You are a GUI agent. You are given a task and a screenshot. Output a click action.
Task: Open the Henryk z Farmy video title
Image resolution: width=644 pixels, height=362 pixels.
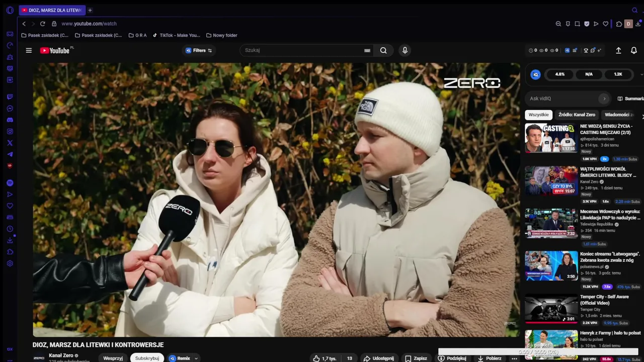[x=610, y=333]
